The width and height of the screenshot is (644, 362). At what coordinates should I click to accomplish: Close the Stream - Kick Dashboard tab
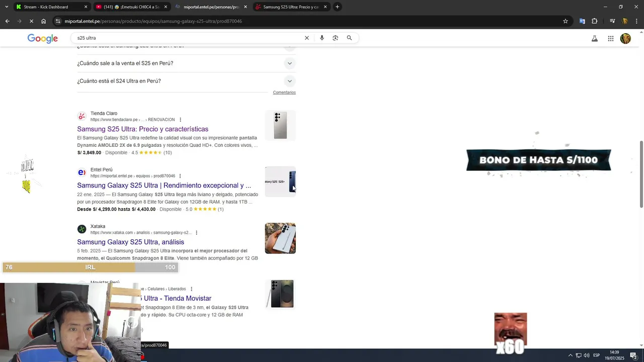86,7
